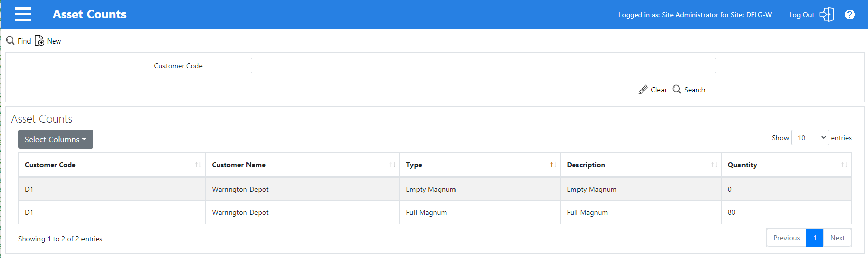The image size is (868, 258).
Task: Click the Showing 1 to 2 of 2 entries text
Action: (x=60, y=239)
